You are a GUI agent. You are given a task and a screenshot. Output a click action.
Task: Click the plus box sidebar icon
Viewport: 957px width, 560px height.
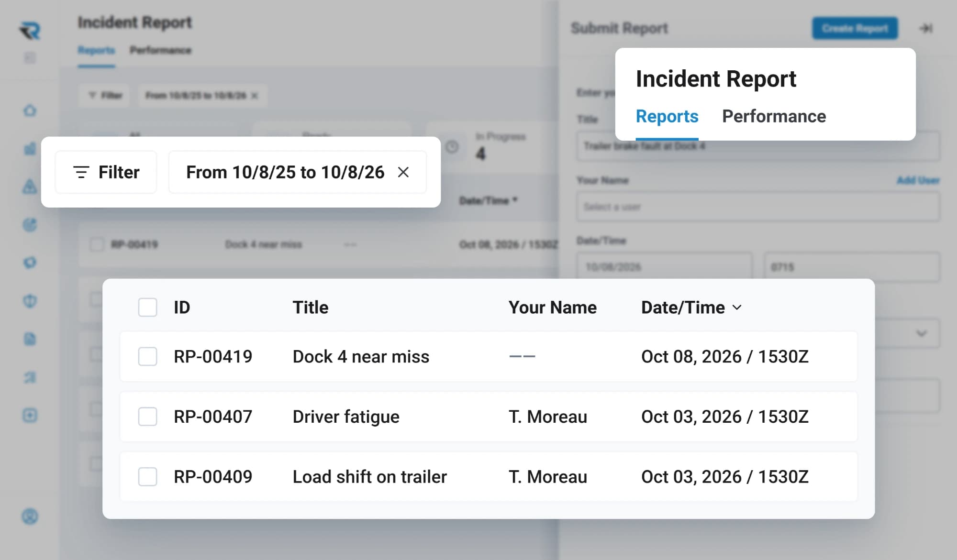point(30,415)
